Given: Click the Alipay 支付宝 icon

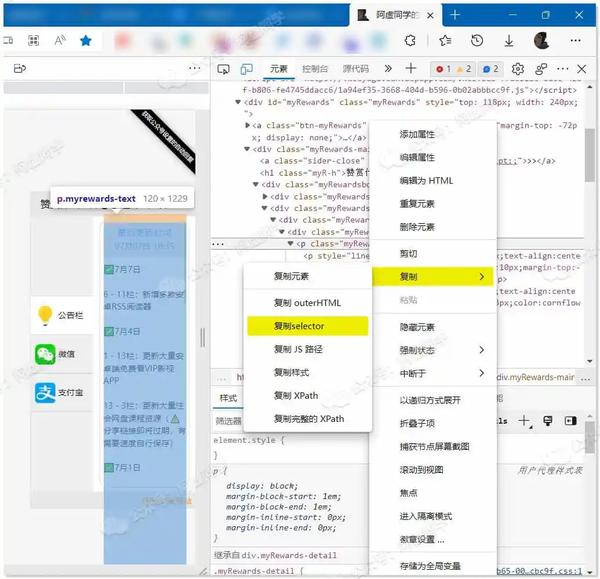Looking at the screenshot, I should (x=45, y=393).
